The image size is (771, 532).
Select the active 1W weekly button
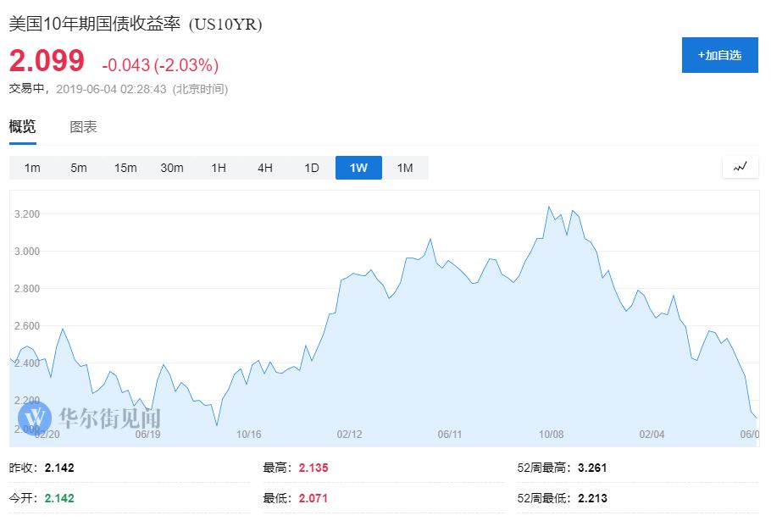pyautogui.click(x=358, y=168)
